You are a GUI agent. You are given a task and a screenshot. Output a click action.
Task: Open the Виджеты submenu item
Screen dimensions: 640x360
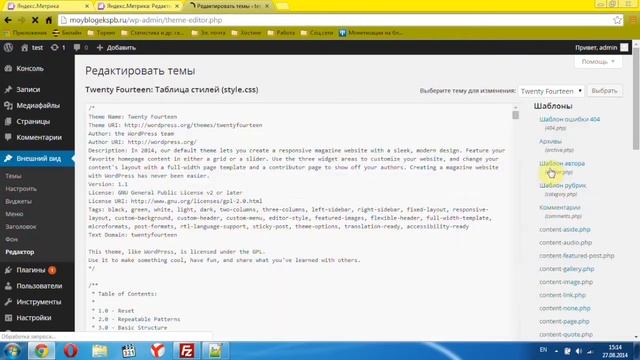tap(18, 201)
